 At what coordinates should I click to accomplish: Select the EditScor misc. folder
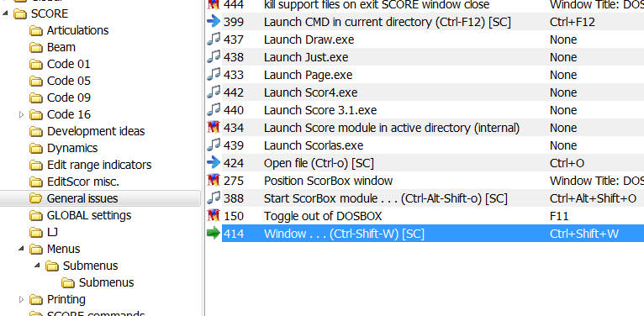pos(83,182)
